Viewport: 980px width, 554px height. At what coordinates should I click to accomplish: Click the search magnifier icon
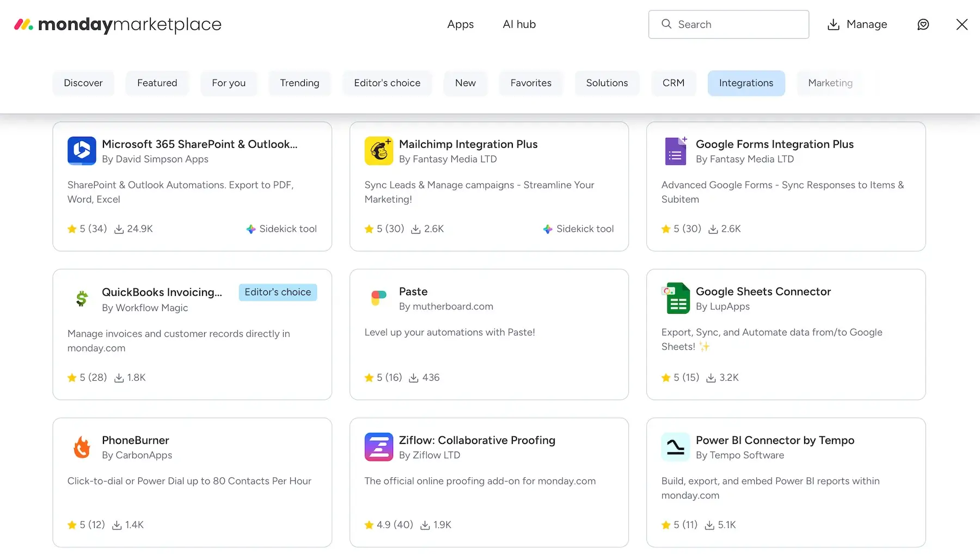pos(666,24)
